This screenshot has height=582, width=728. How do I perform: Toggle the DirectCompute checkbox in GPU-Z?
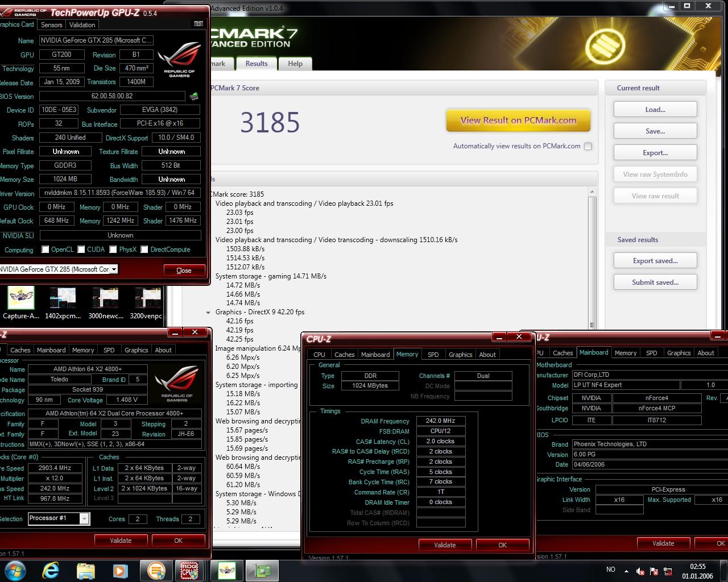pyautogui.click(x=144, y=250)
